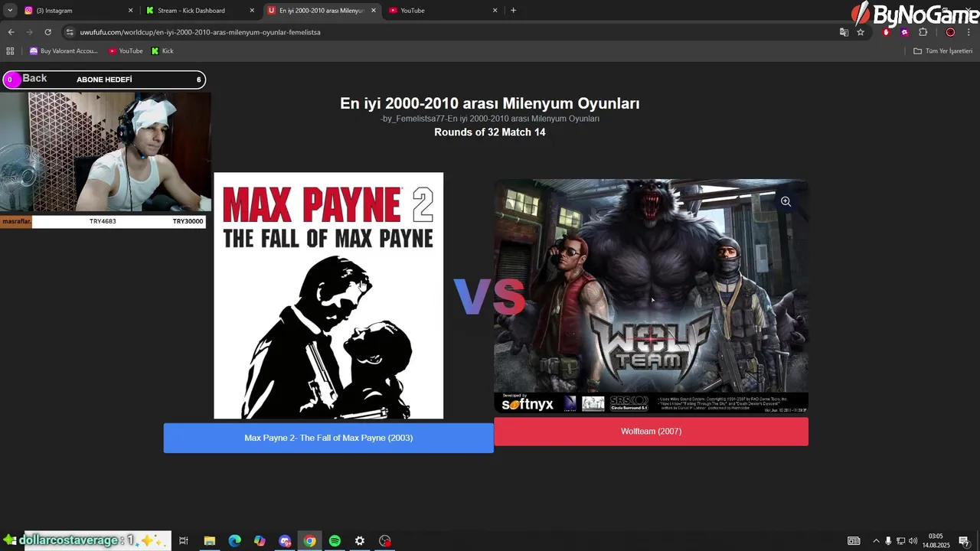
Task: Open File Explorer from taskbar
Action: (209, 541)
